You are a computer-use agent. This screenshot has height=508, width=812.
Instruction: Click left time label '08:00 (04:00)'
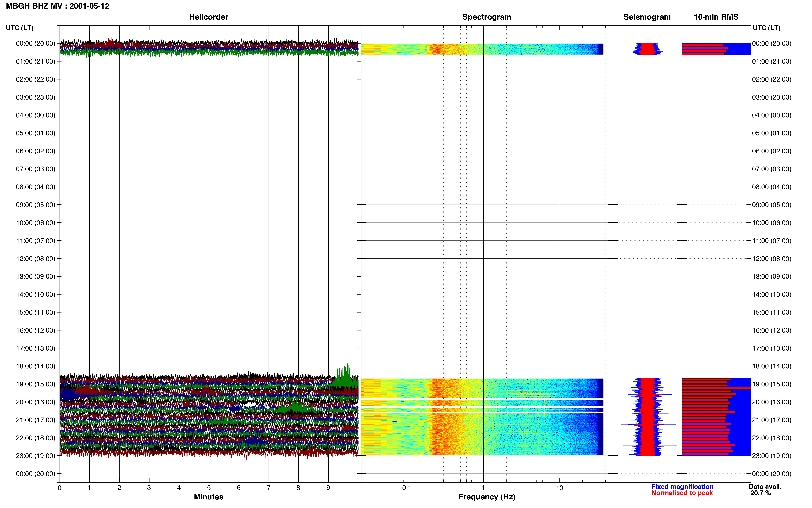coord(36,187)
